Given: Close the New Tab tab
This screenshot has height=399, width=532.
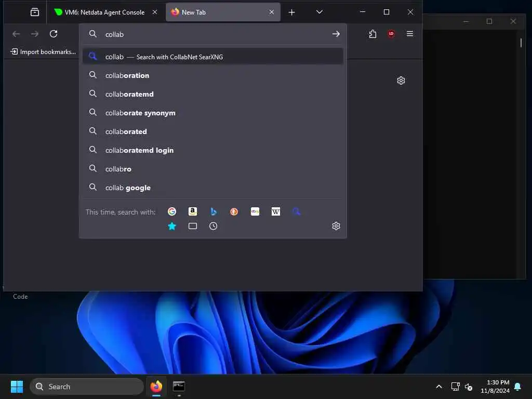Looking at the screenshot, I should coord(271,12).
